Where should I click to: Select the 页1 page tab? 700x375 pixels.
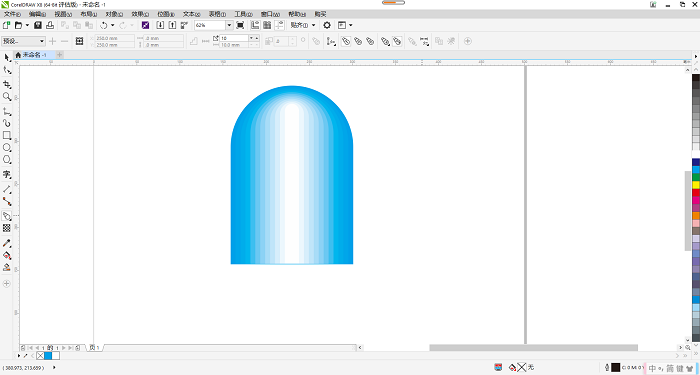pos(94,347)
